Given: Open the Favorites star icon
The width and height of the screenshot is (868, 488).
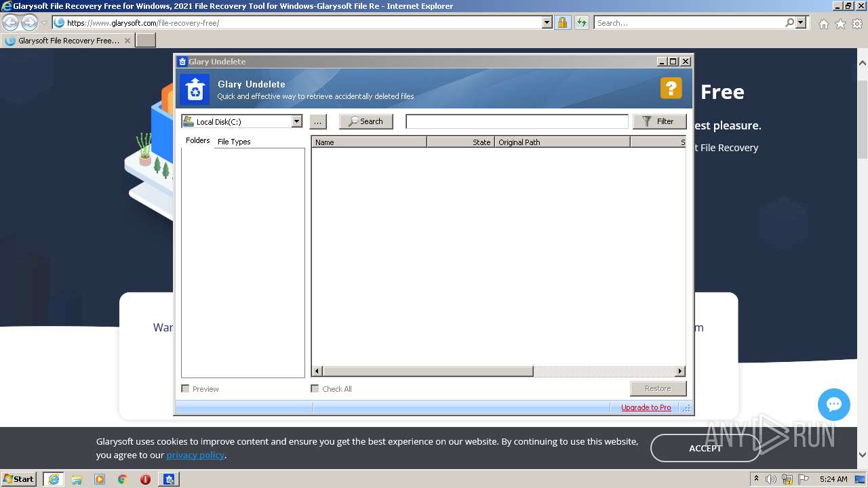Looking at the screenshot, I should click(x=840, y=24).
